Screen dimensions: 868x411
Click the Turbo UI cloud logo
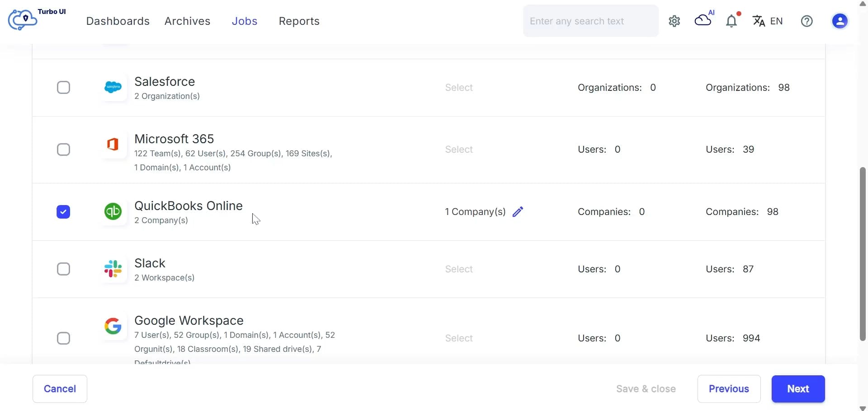pos(23,20)
